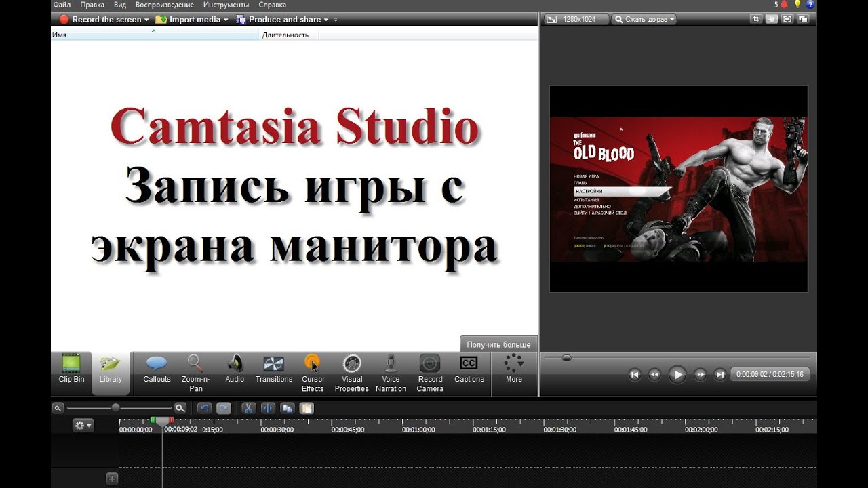The height and width of the screenshot is (488, 868).
Task: Open the Audio tool
Action: 235,370
